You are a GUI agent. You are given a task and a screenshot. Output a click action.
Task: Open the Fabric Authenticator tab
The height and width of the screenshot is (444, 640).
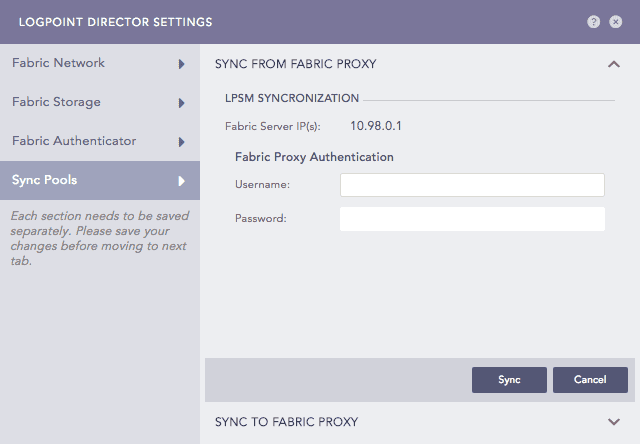pyautogui.click(x=100, y=141)
